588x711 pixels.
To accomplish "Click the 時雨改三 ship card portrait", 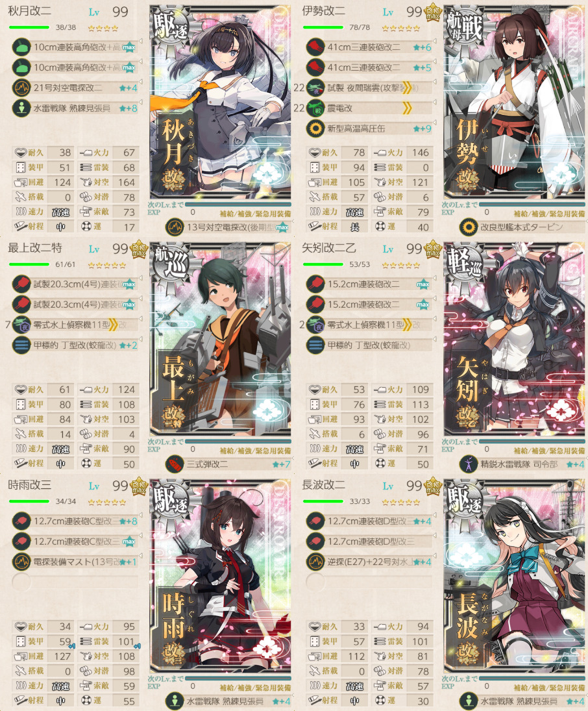I will (220, 575).
